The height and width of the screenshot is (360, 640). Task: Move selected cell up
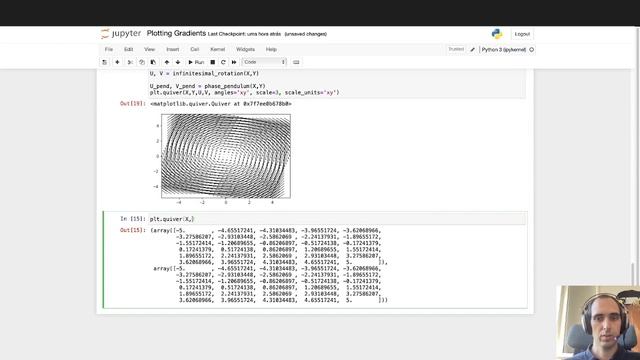coord(167,62)
